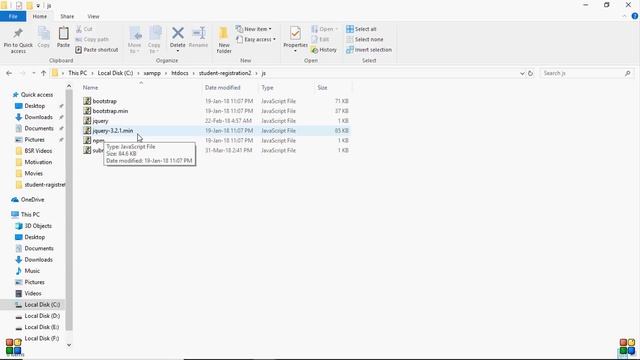Click 'htdocs' breadcrumb
Screen dimensions: 640x360
tap(180, 73)
